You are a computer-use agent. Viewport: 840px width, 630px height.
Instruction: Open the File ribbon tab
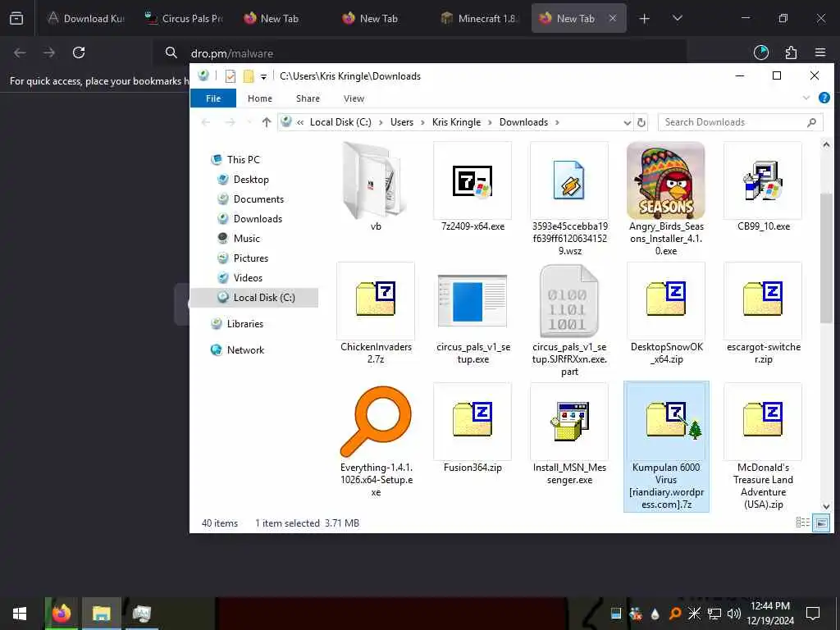213,98
